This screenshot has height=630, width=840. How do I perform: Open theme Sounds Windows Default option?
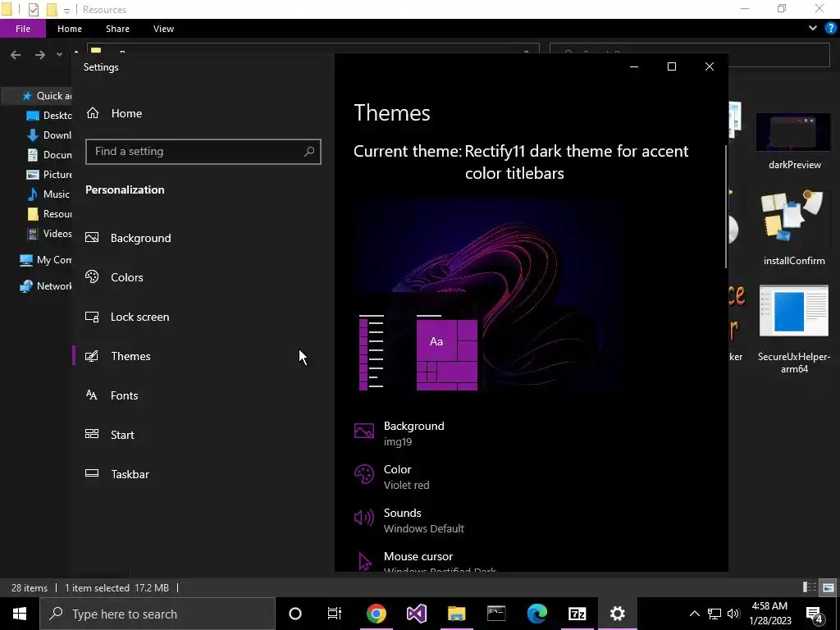[x=409, y=519]
